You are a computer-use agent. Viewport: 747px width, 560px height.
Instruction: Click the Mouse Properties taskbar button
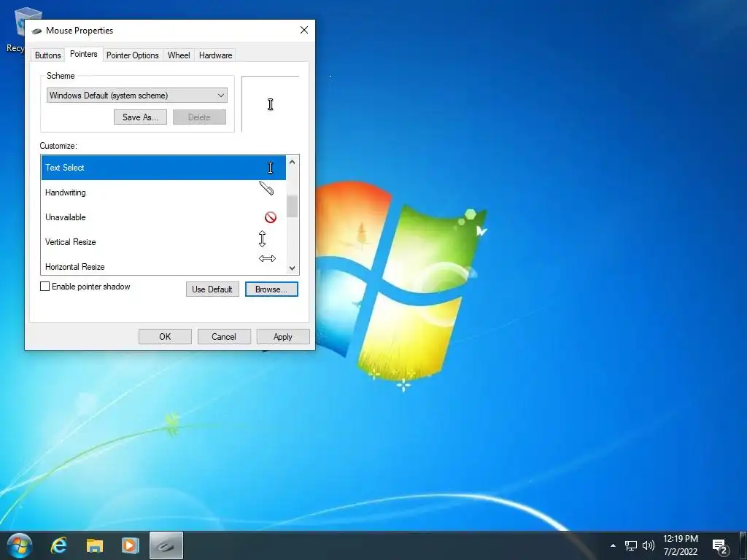(166, 545)
